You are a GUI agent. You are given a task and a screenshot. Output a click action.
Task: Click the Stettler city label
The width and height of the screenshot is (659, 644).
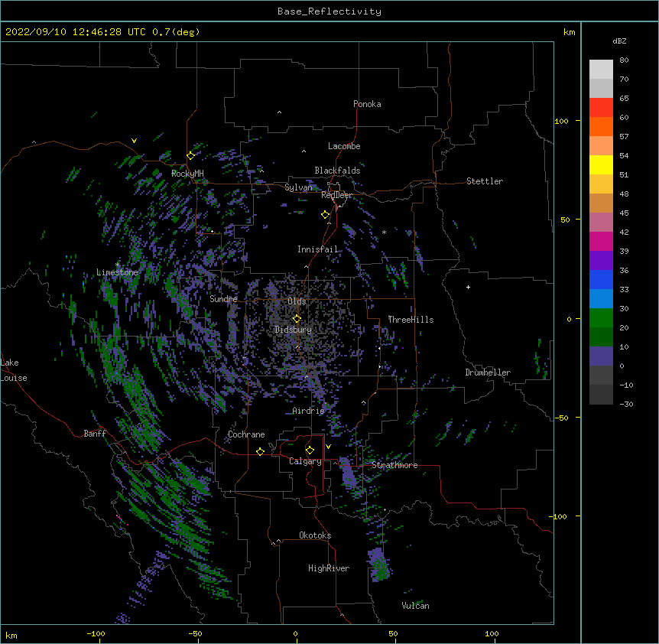[x=485, y=181]
